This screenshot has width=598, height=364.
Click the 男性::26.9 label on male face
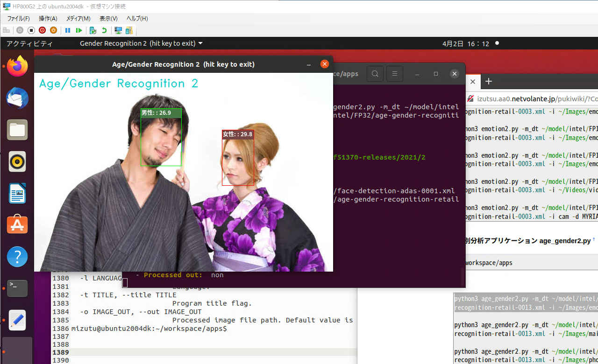click(x=161, y=113)
